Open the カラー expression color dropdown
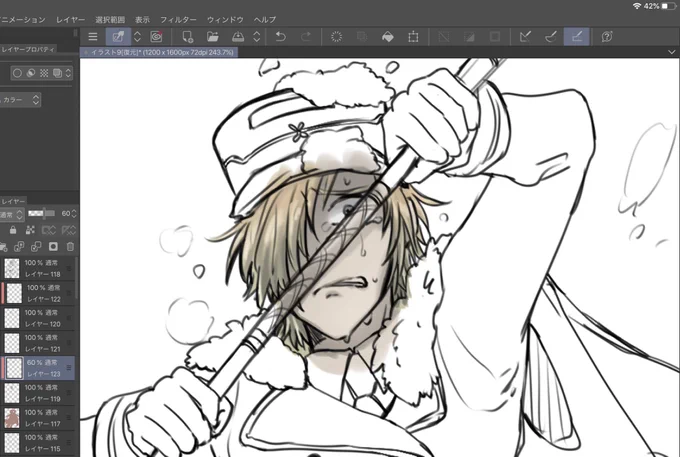The width and height of the screenshot is (680, 457). (20, 100)
